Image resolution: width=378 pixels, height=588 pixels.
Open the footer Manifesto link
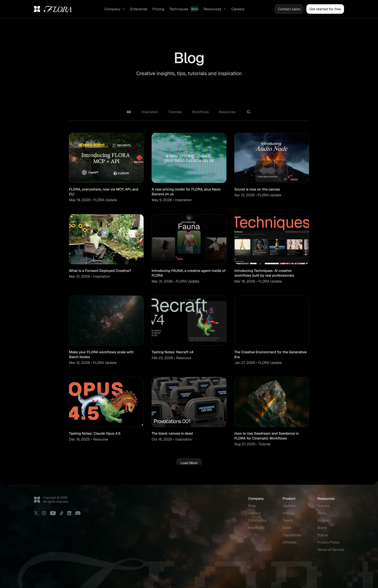pyautogui.click(x=256, y=528)
